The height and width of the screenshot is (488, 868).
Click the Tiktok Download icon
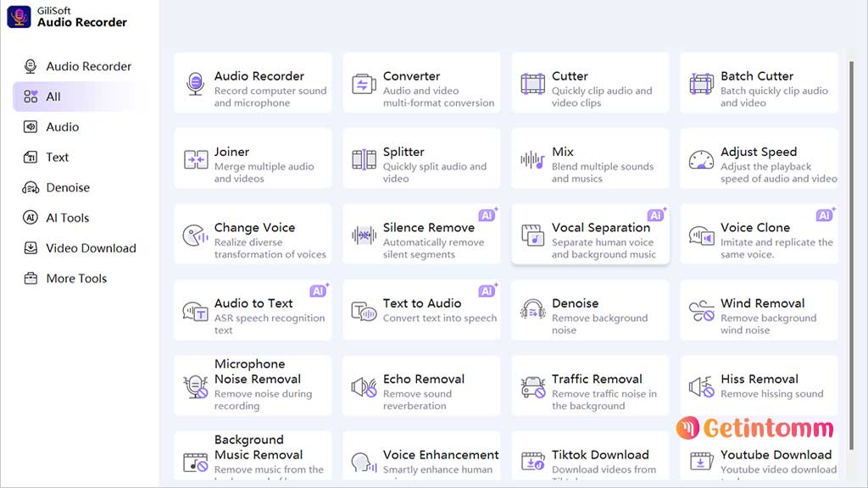pyautogui.click(x=532, y=461)
